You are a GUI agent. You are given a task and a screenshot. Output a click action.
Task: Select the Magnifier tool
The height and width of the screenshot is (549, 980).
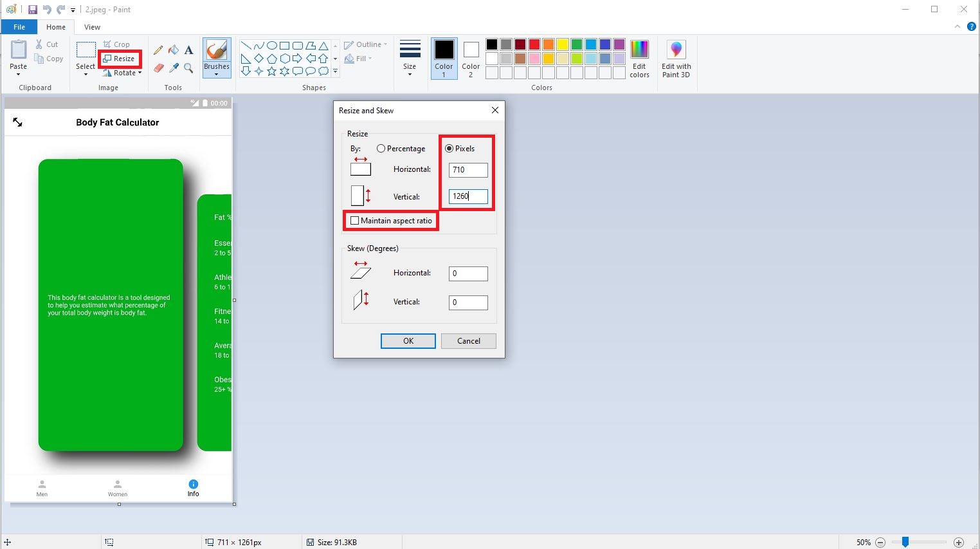[188, 67]
